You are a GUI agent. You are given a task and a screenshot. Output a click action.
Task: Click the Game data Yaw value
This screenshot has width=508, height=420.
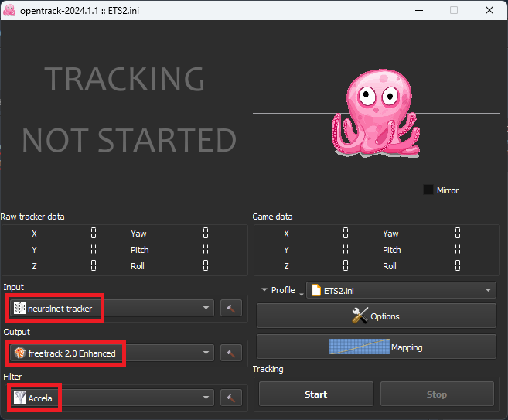click(x=458, y=233)
